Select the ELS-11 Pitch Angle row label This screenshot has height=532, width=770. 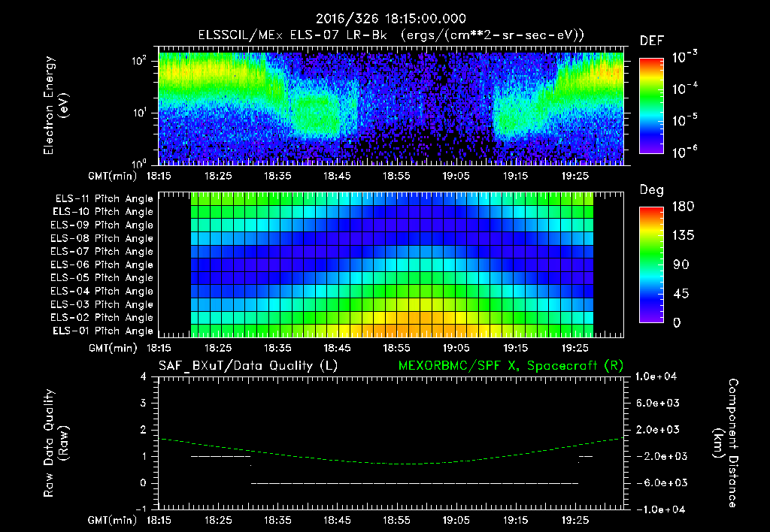pos(104,199)
